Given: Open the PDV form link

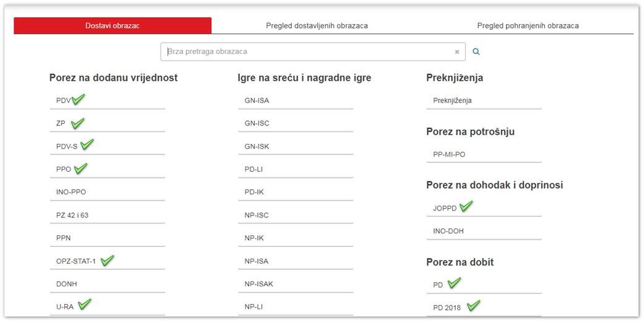Looking at the screenshot, I should [x=64, y=100].
